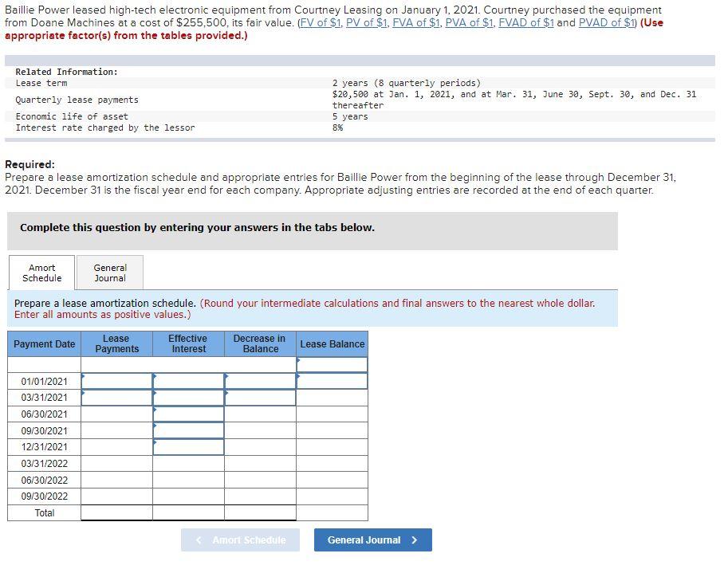Click the 'Required:' heading
This screenshot has height=569, width=728.
tap(30, 164)
